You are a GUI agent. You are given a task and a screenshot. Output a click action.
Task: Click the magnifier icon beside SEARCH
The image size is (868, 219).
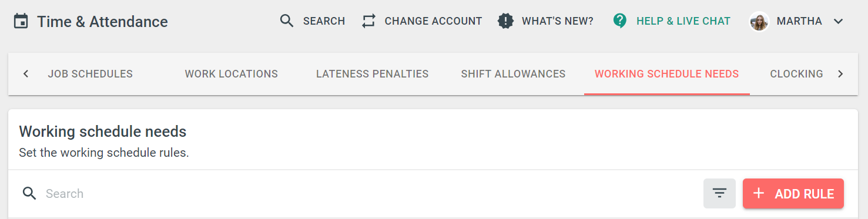(287, 21)
